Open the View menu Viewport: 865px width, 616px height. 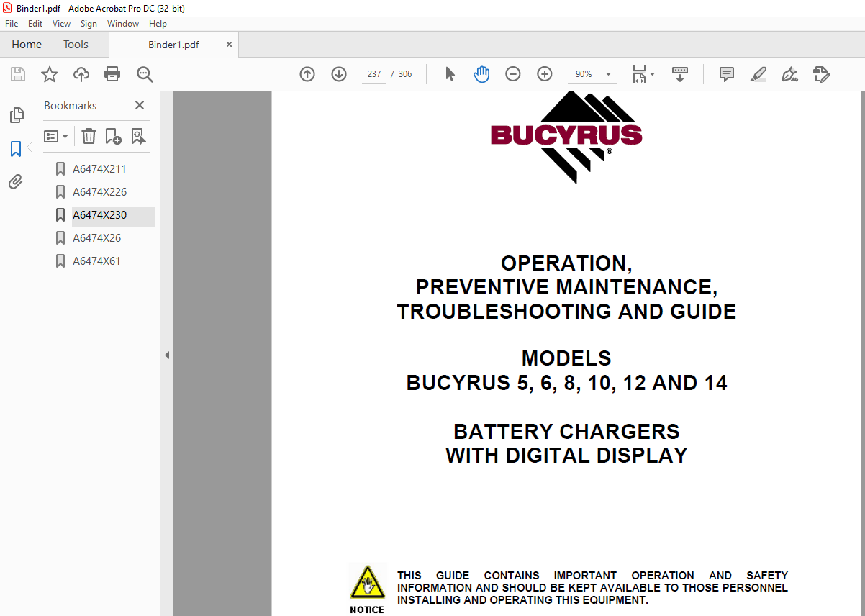pos(61,24)
